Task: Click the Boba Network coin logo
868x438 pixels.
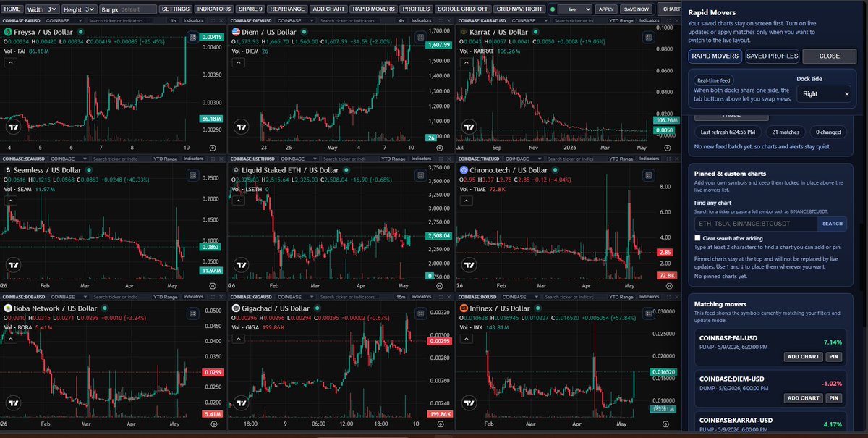Action: [8, 308]
